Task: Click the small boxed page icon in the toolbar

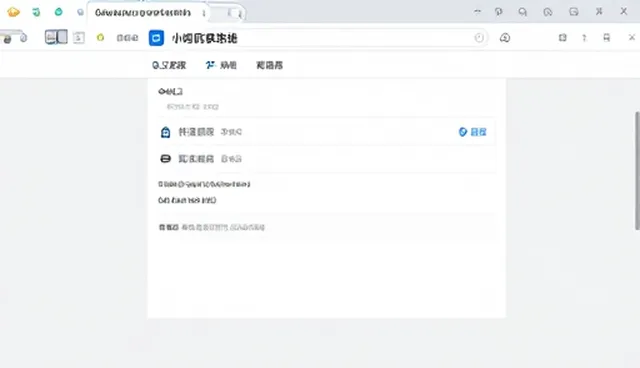Action: (79, 38)
